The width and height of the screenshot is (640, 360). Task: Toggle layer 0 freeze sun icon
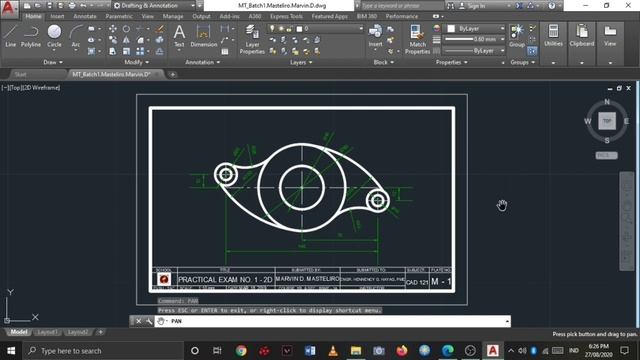pos(281,29)
